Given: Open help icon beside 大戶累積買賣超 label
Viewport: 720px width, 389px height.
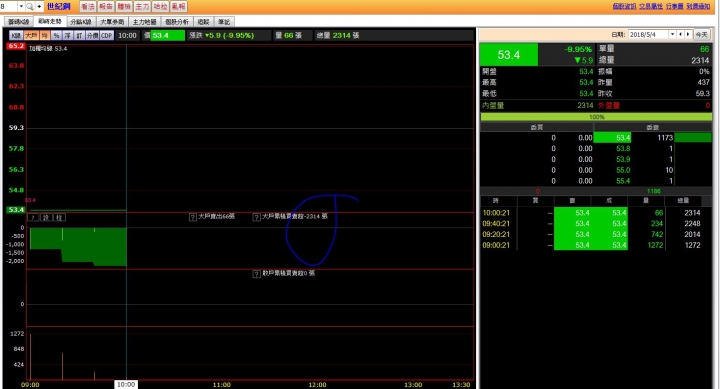Looking at the screenshot, I should click(257, 217).
